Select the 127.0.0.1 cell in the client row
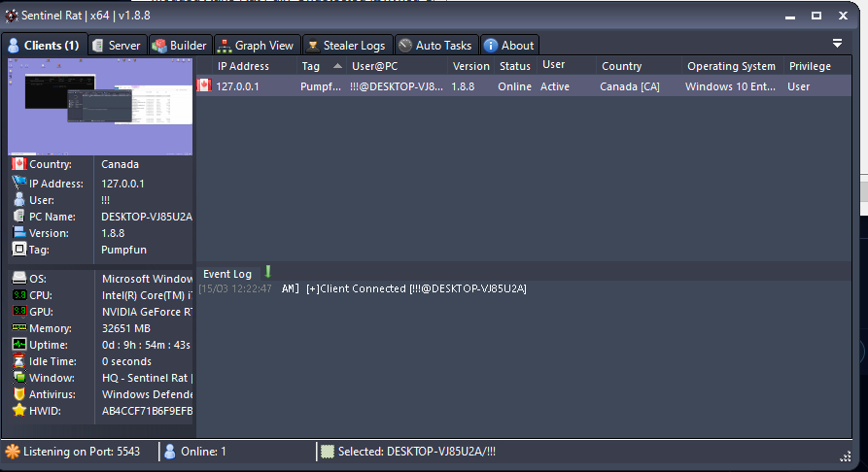Viewport: 868px width, 472px height. (x=237, y=86)
